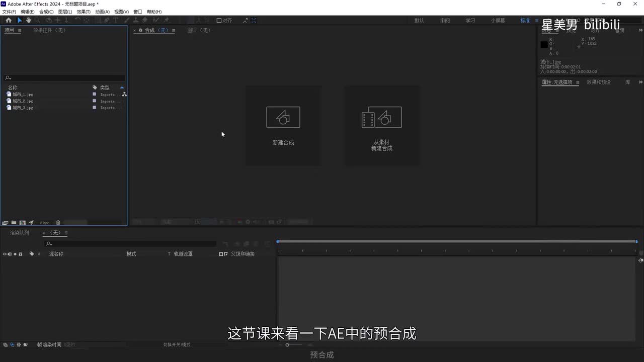644x362 pixels.
Task: Select the Hand tool
Action: (x=29, y=20)
